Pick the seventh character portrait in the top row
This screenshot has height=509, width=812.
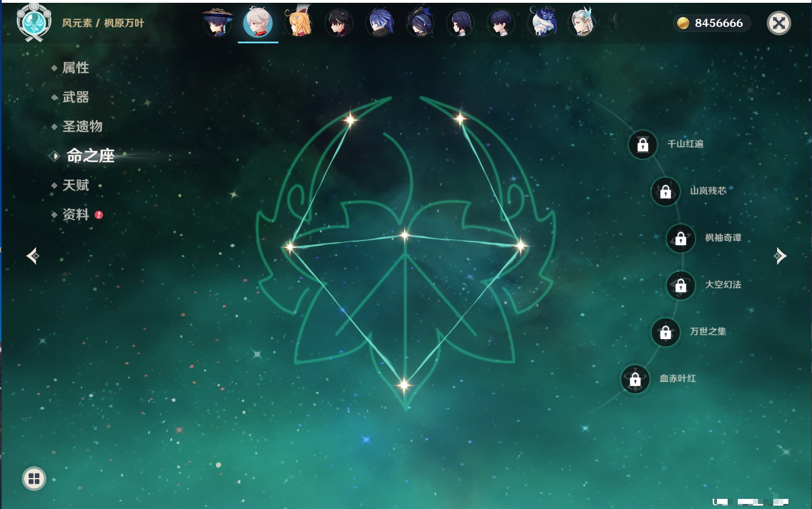[x=461, y=23]
